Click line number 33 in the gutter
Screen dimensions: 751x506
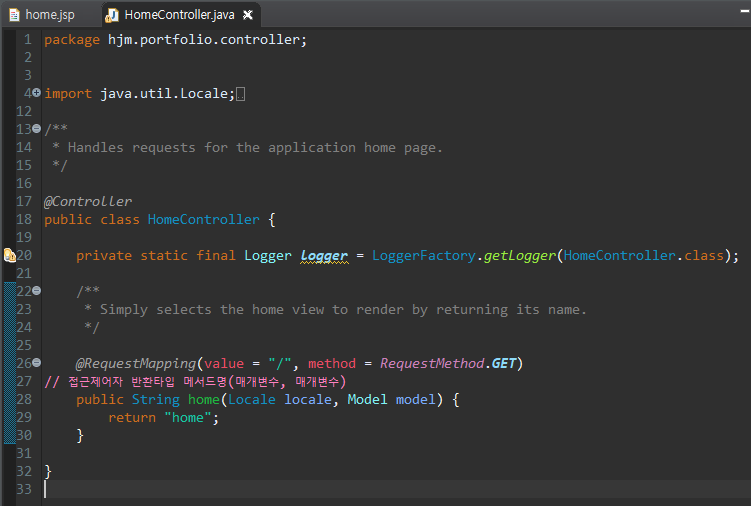pyautogui.click(x=24, y=489)
